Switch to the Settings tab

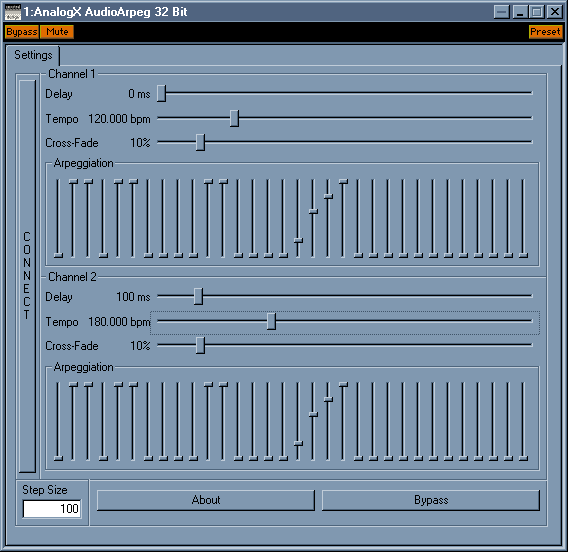[33, 55]
